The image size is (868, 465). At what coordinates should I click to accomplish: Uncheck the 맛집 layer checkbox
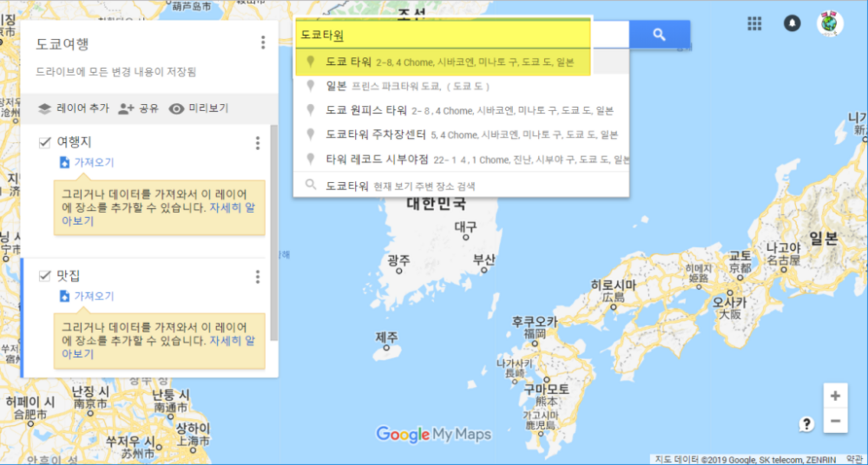coord(45,276)
